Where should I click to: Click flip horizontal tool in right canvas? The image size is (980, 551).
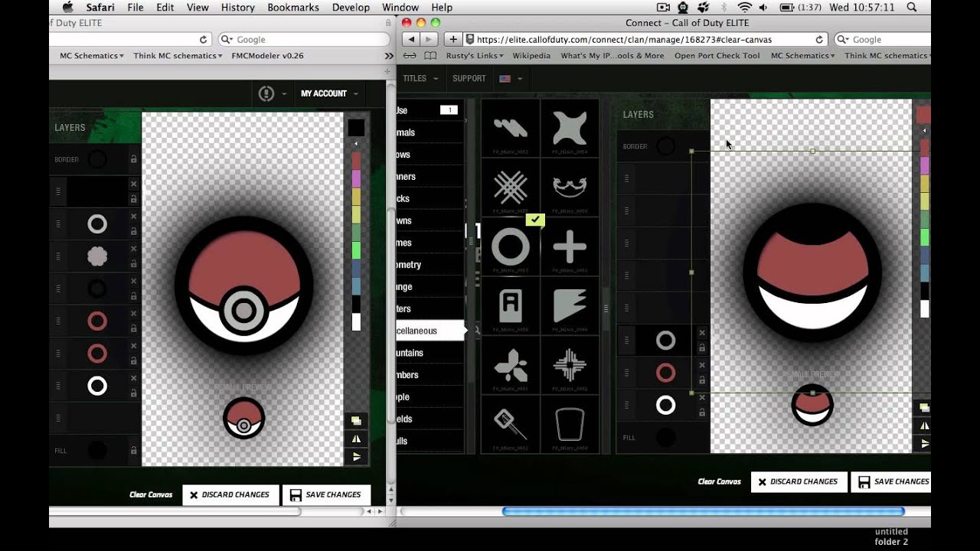(924, 425)
